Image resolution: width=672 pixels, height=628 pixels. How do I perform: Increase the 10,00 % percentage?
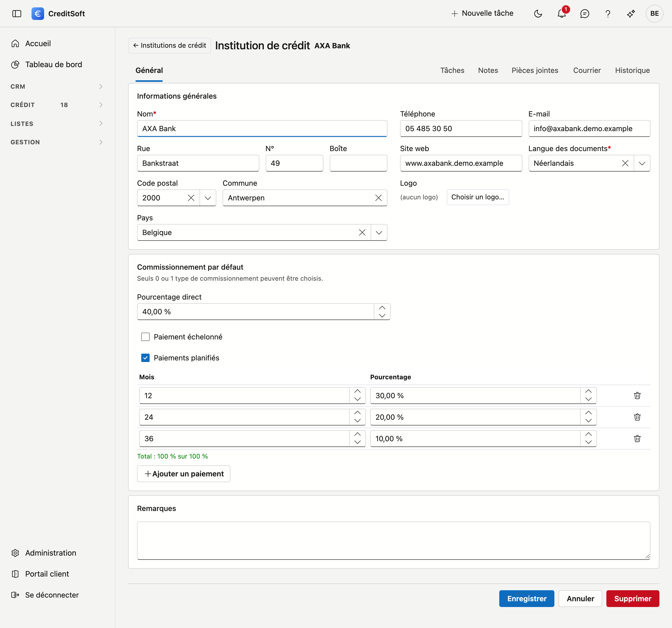click(589, 435)
